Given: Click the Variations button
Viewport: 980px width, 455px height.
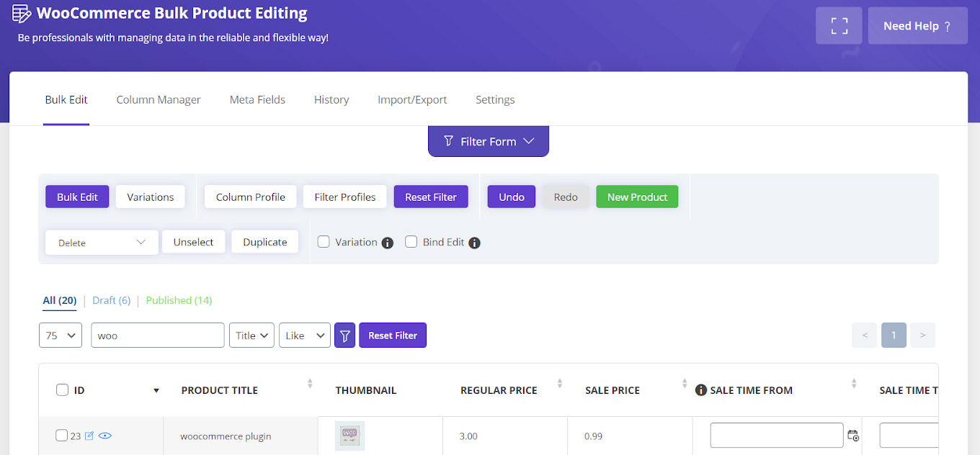Looking at the screenshot, I should point(151,197).
